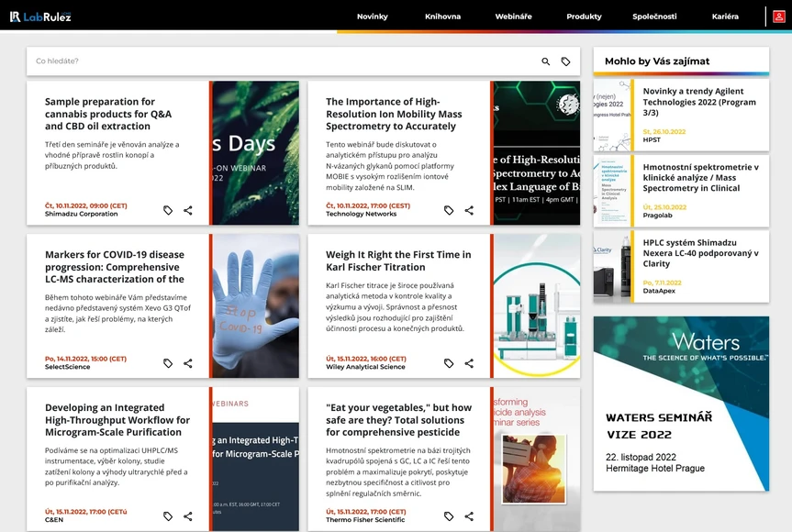792x532 pixels.
Task: Open 'Sample preparation for cannabis products' title
Action: [x=108, y=114]
